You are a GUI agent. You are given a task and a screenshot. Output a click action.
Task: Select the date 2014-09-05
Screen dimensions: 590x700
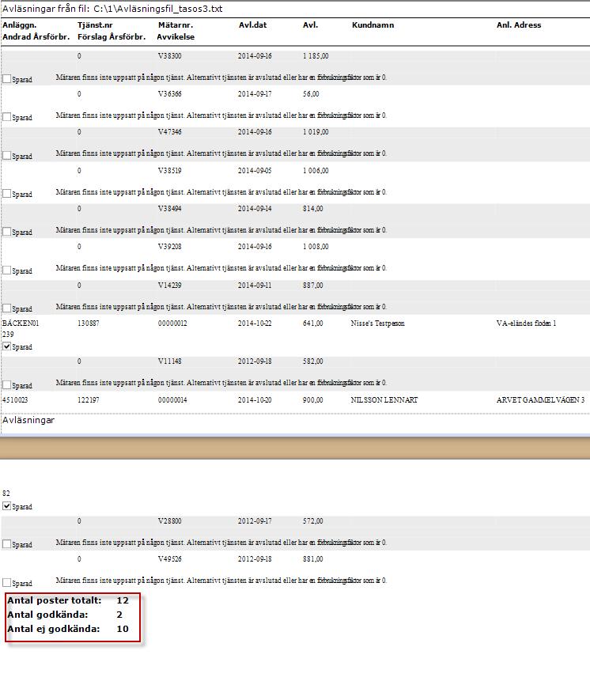[x=255, y=171]
